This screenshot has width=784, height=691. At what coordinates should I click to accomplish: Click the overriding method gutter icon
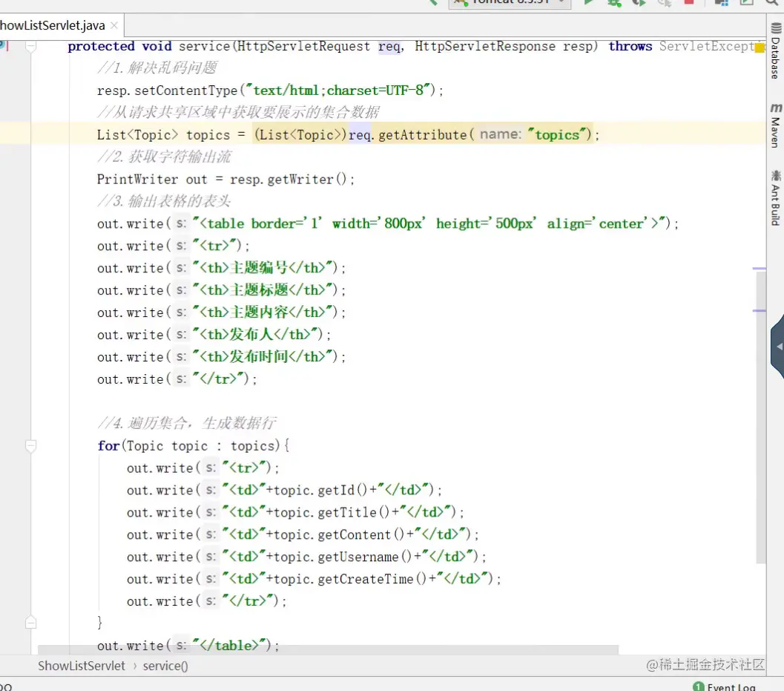[4, 45]
